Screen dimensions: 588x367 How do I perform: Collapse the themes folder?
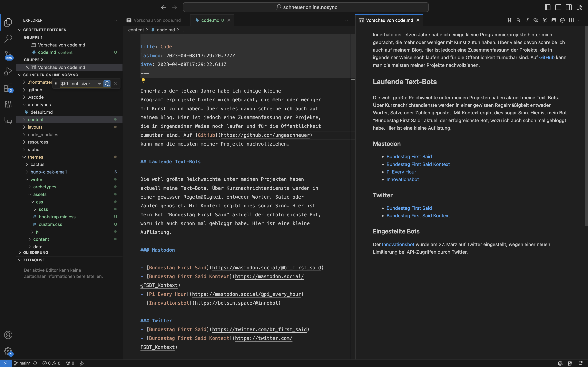coord(36,157)
